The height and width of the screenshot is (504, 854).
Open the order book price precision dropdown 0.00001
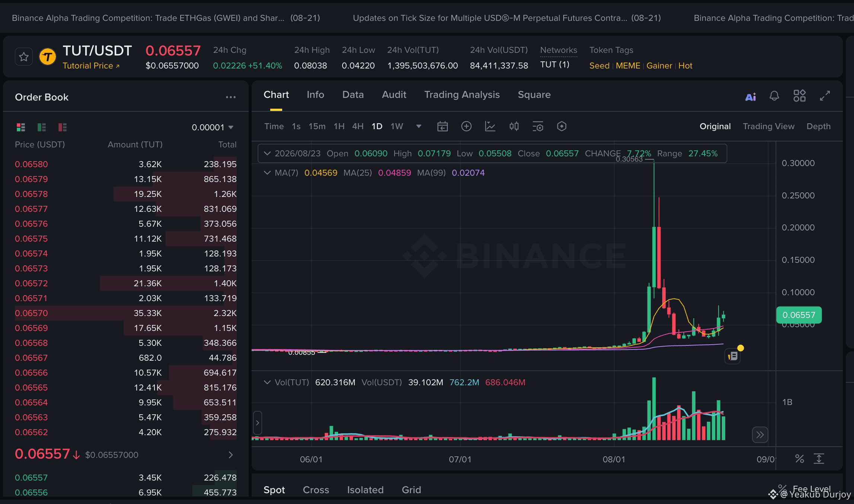(x=213, y=127)
